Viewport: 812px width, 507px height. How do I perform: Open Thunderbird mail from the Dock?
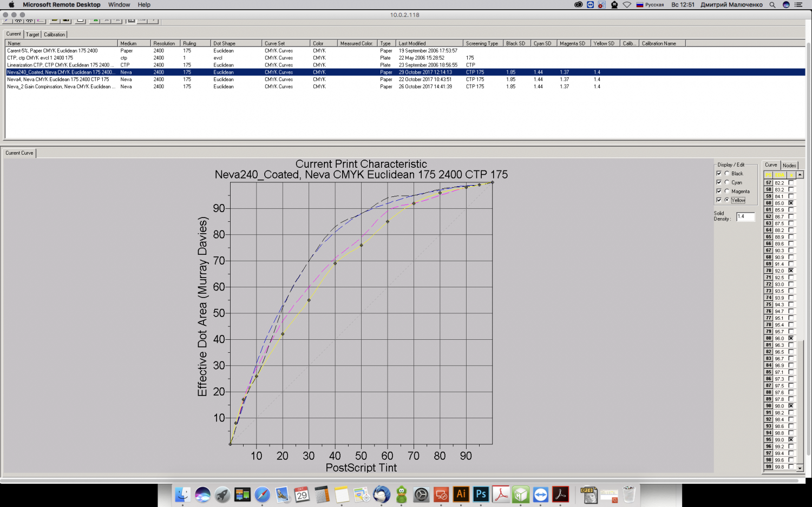click(382, 494)
